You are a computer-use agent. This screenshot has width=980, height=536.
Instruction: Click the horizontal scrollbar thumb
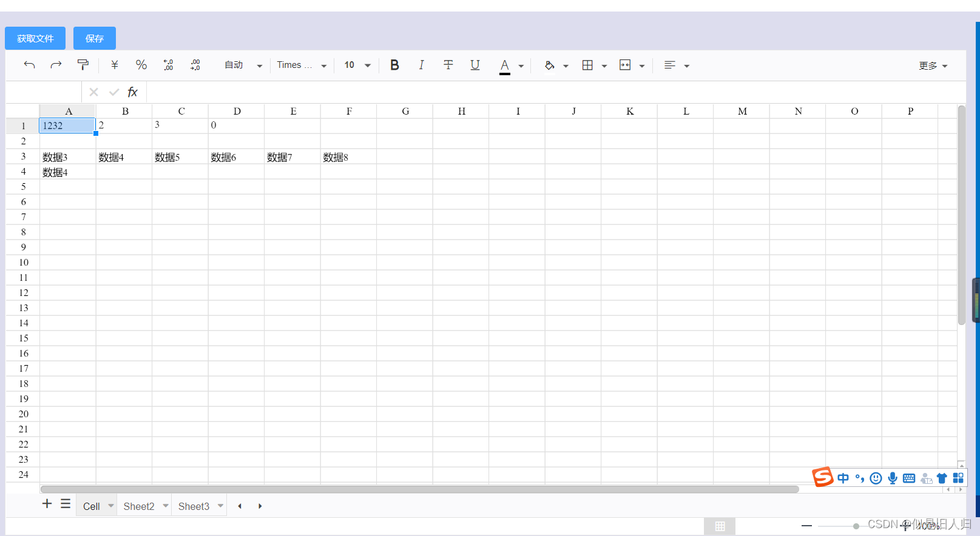(419, 489)
